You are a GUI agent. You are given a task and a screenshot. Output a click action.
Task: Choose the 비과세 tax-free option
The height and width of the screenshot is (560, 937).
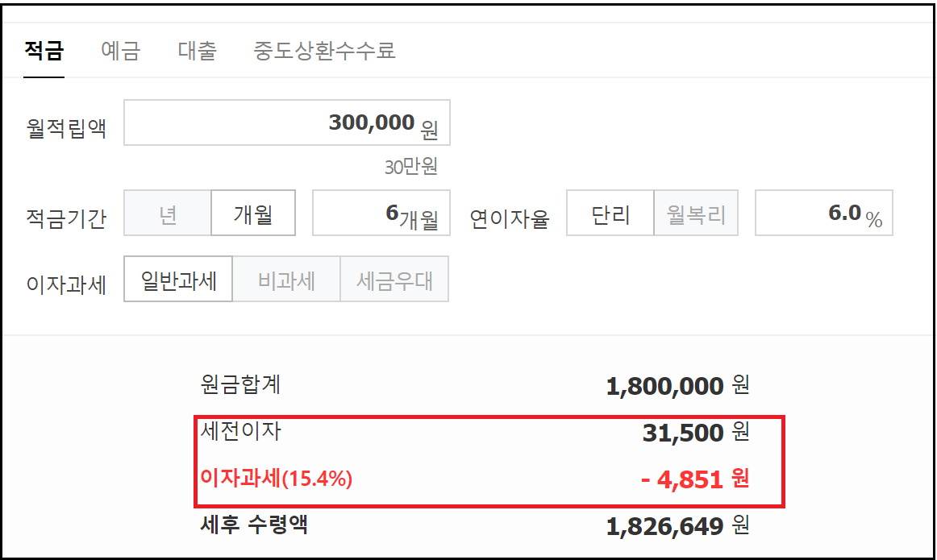286,279
